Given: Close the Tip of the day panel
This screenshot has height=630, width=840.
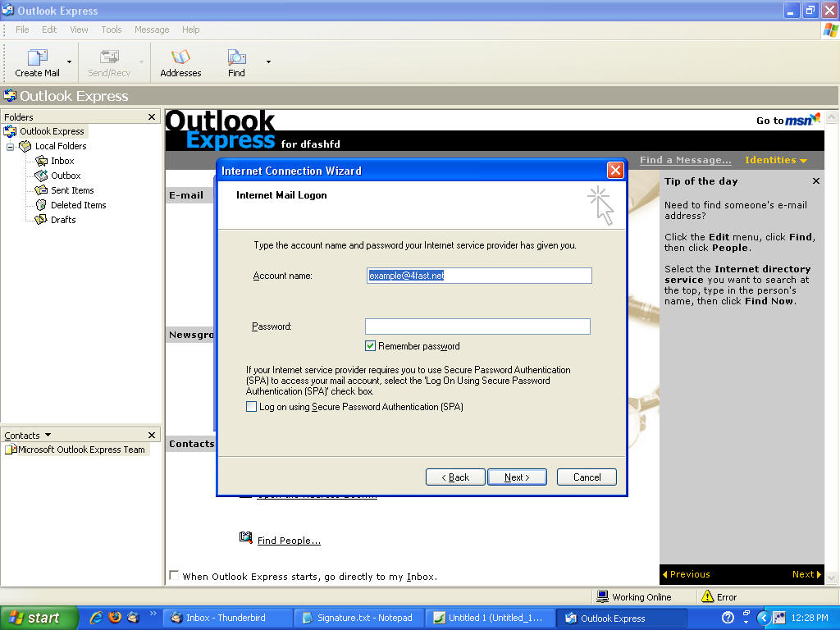Looking at the screenshot, I should pos(816,181).
